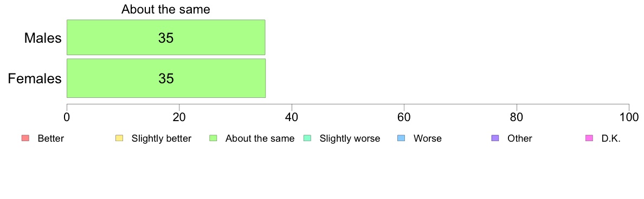The image size is (644, 199).
Task: Click the 40 axis tick label
Action: tap(292, 117)
